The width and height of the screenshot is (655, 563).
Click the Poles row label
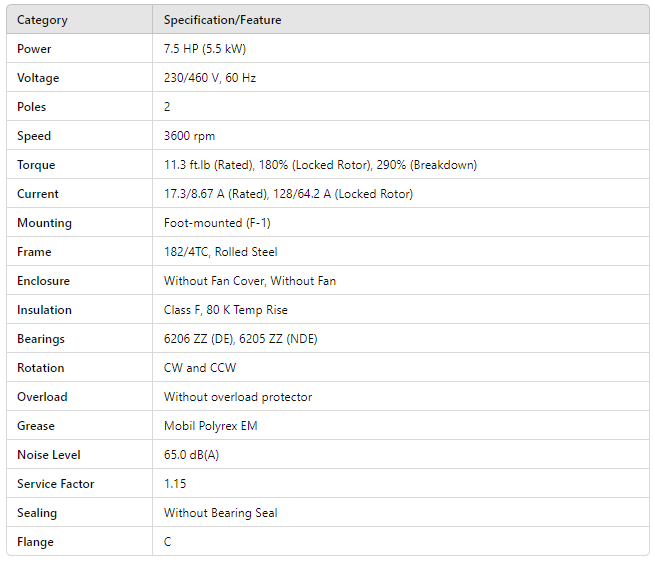tap(32, 107)
